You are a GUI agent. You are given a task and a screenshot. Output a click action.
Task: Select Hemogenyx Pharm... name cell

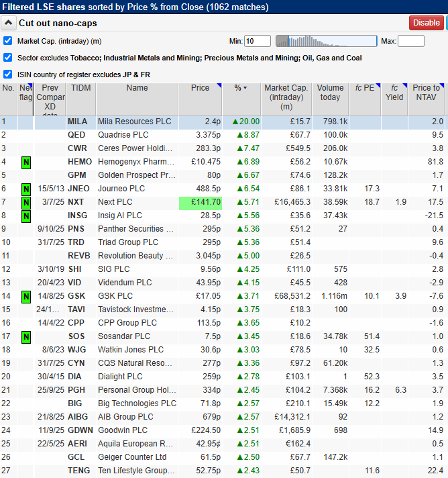click(136, 162)
